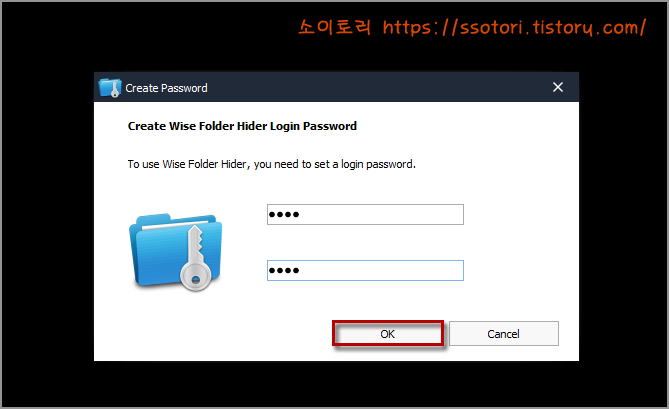
Task: Click the orange Korean 소이토리 watermark text
Action: [x=334, y=27]
